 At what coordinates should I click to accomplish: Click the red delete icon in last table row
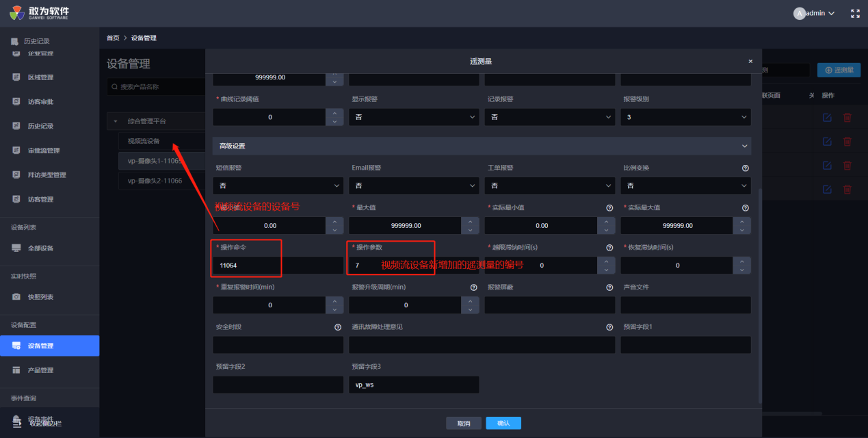click(x=847, y=189)
